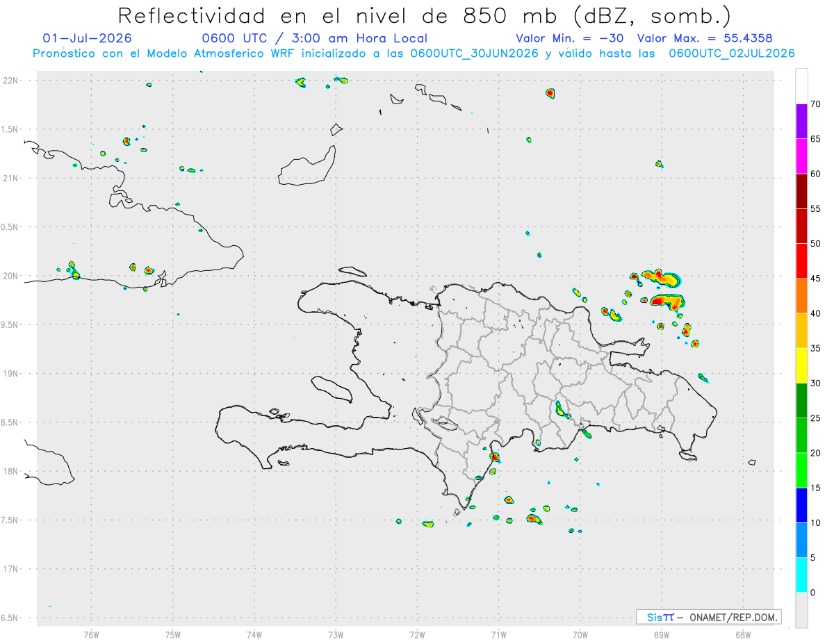Click the time '0600 UTC / 3:00 am Hora Local'

tap(315, 38)
